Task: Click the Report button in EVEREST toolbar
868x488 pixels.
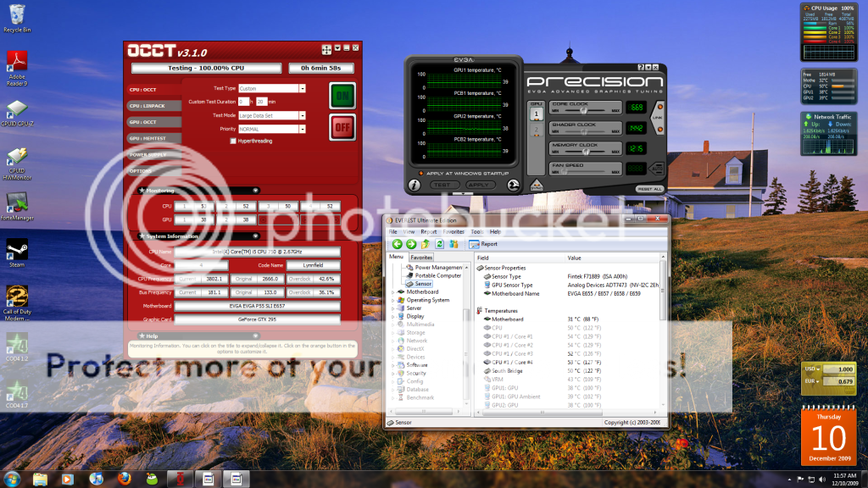Action: point(483,244)
